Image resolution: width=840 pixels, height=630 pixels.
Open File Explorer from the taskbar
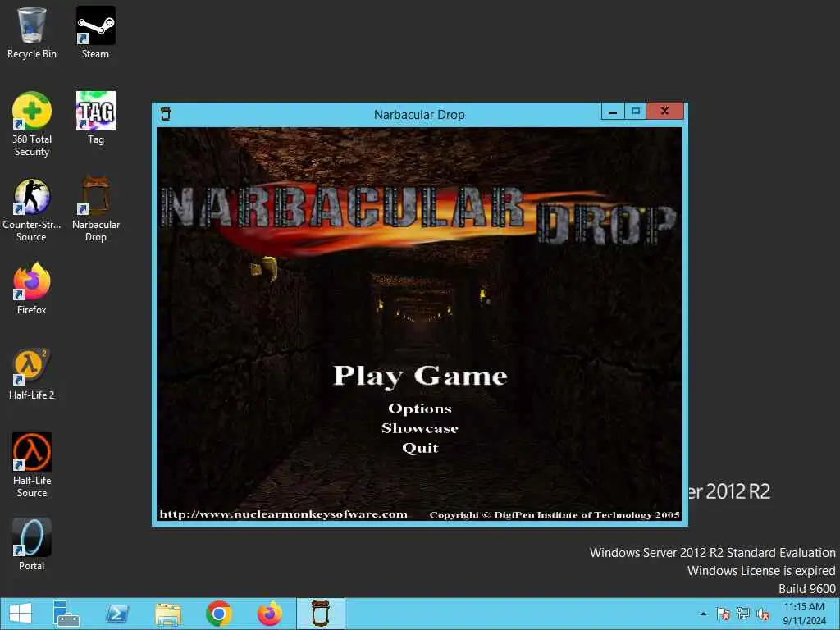coord(167,614)
